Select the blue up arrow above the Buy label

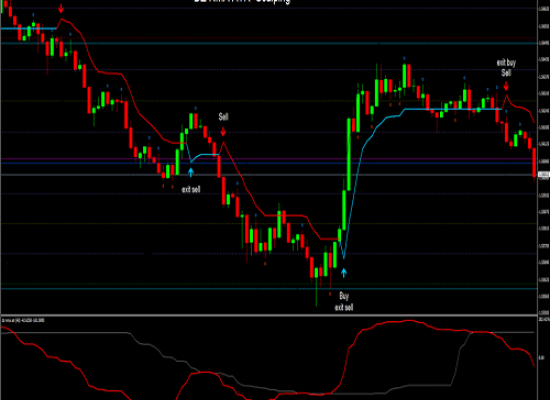point(344,273)
